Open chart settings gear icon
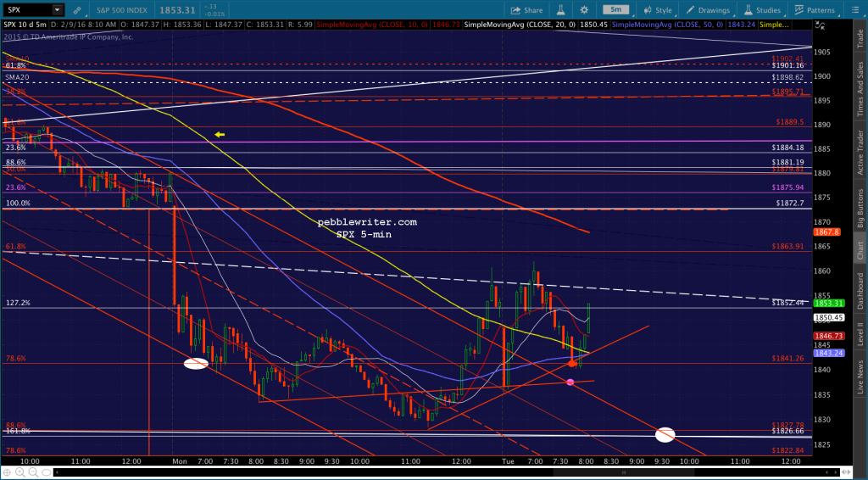Viewport: 868px width, 480px height. [584, 10]
